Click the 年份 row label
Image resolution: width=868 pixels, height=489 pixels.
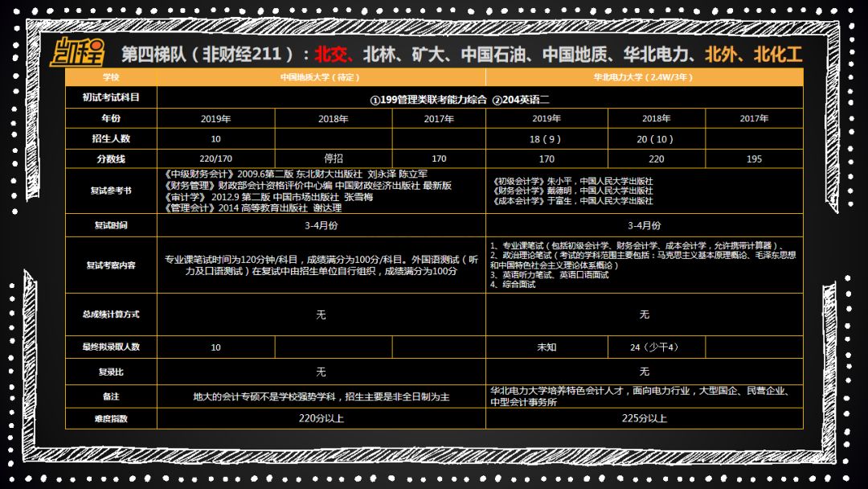pos(111,118)
